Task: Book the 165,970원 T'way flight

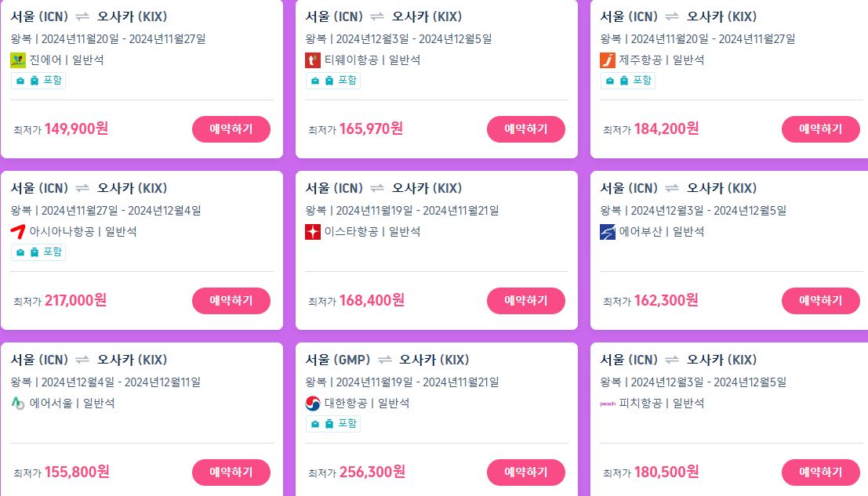Action: (x=526, y=129)
